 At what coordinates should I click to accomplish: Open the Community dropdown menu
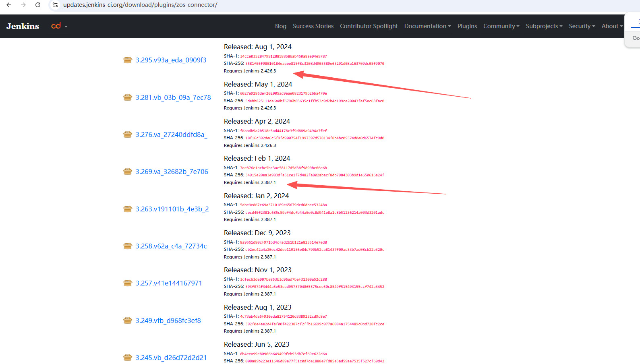(x=501, y=26)
